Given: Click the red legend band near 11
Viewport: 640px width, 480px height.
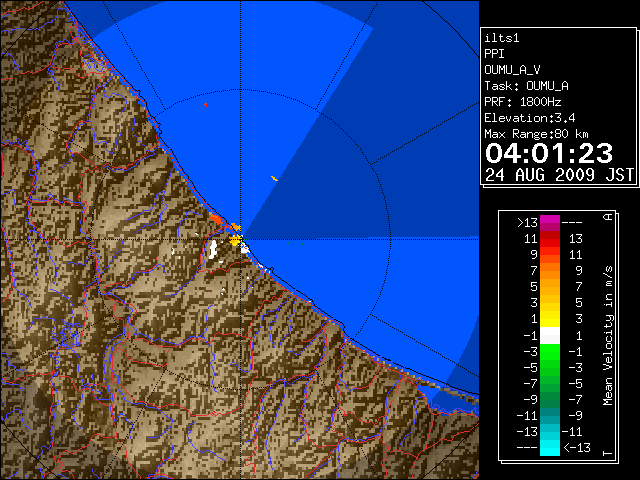Looking at the screenshot, I should pos(550,239).
